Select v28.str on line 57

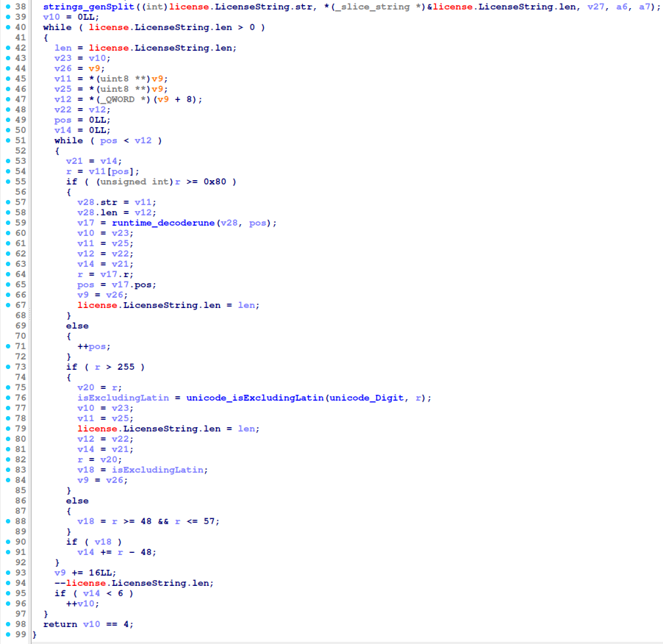coord(97,202)
